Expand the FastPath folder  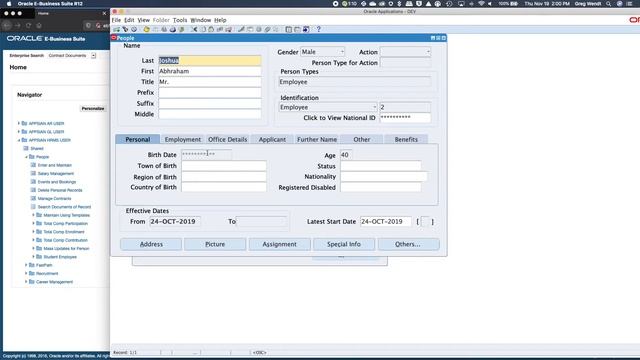click(26, 265)
